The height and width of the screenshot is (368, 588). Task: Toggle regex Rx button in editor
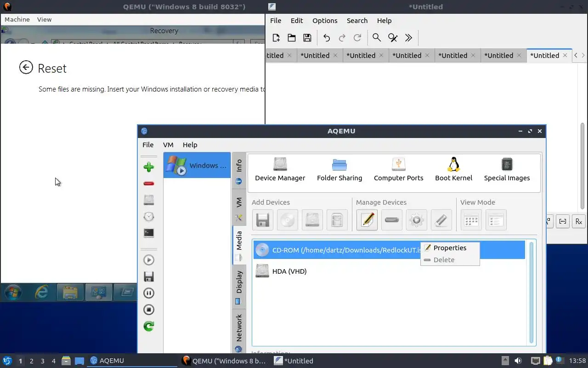click(x=578, y=221)
